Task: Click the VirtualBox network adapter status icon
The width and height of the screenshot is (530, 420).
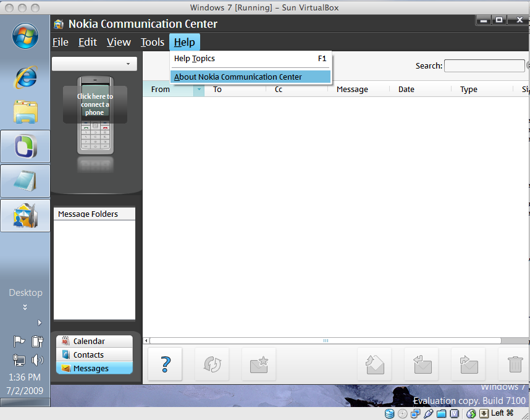Action: pyautogui.click(x=416, y=414)
